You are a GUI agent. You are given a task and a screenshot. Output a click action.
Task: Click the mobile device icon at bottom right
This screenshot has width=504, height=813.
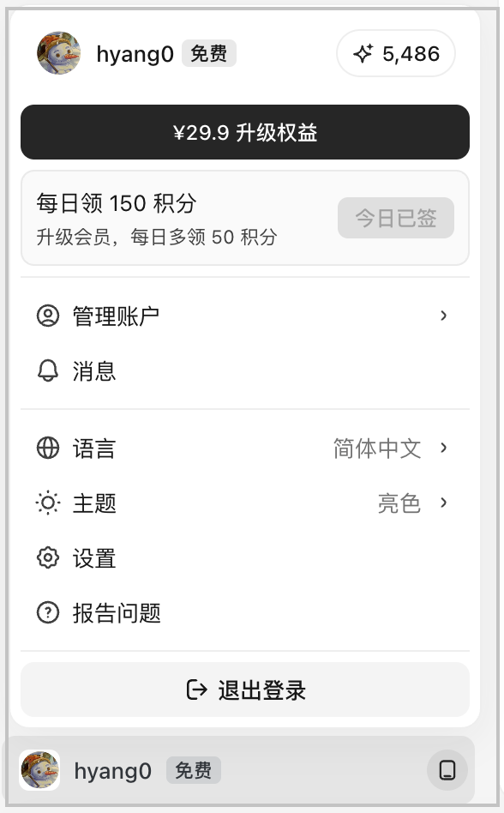pyautogui.click(x=447, y=770)
